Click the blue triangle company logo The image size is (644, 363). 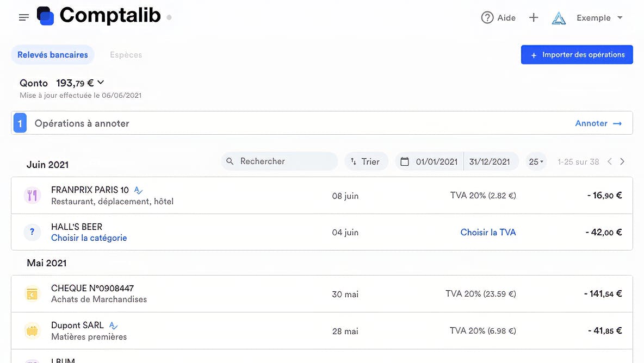point(559,18)
